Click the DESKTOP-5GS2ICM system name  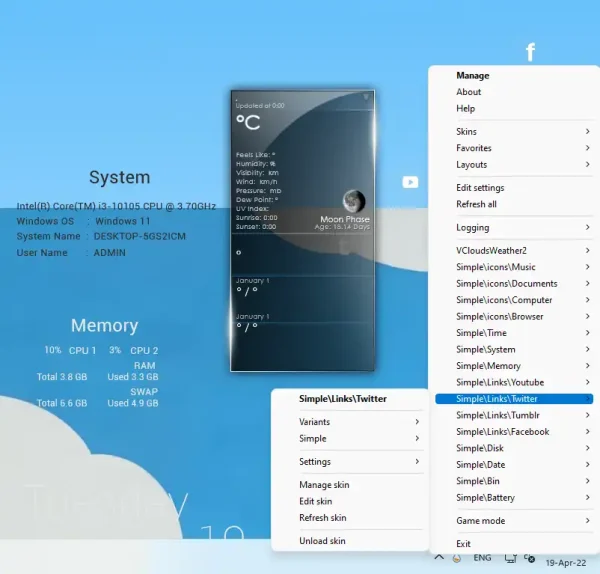140,236
